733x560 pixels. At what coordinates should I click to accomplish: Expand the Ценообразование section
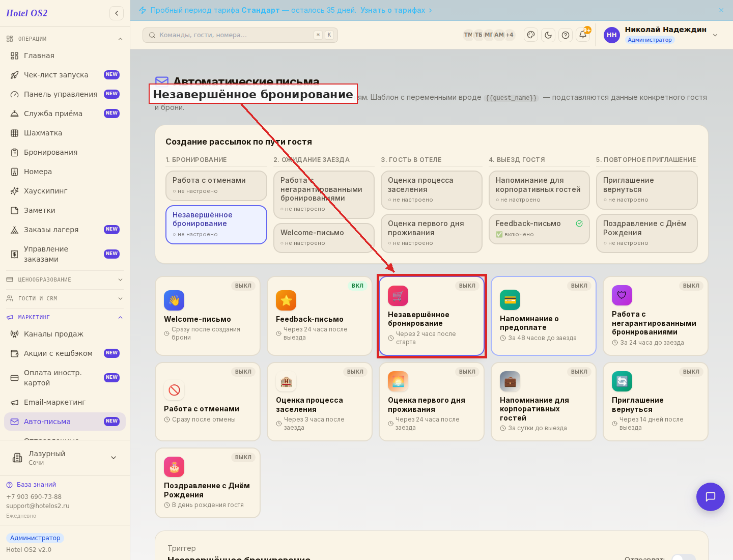[x=65, y=279]
